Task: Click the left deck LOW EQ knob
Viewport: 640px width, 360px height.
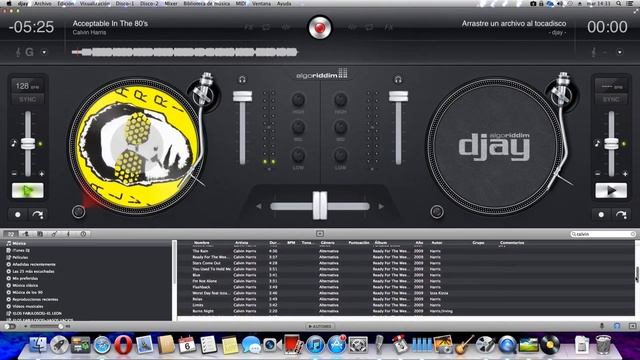Action: pyautogui.click(x=298, y=156)
